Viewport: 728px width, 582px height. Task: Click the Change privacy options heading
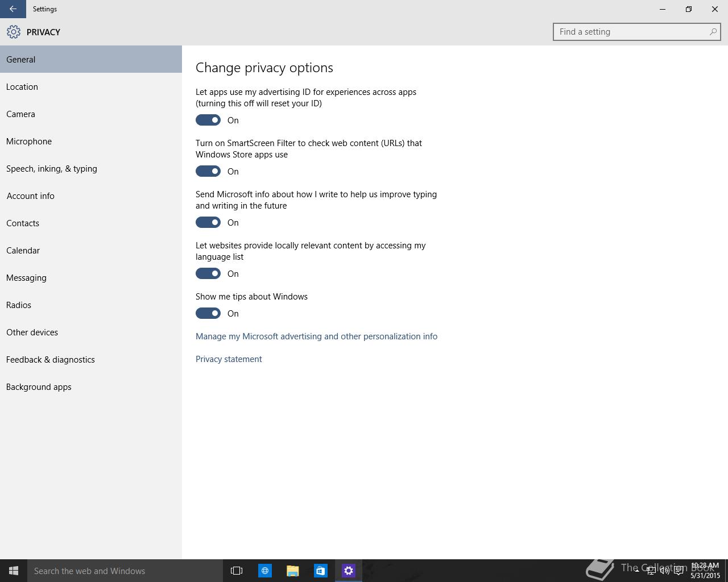click(264, 68)
